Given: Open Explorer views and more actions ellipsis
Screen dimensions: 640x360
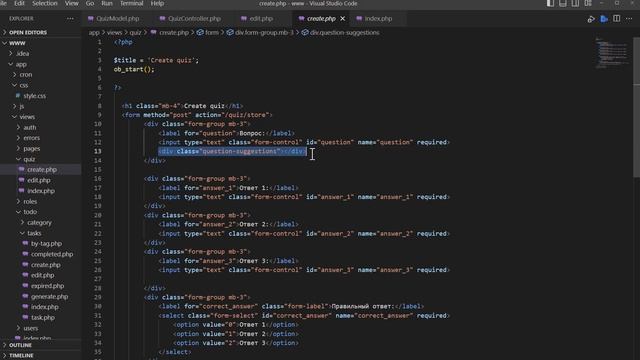Looking at the screenshot, I should (70, 19).
